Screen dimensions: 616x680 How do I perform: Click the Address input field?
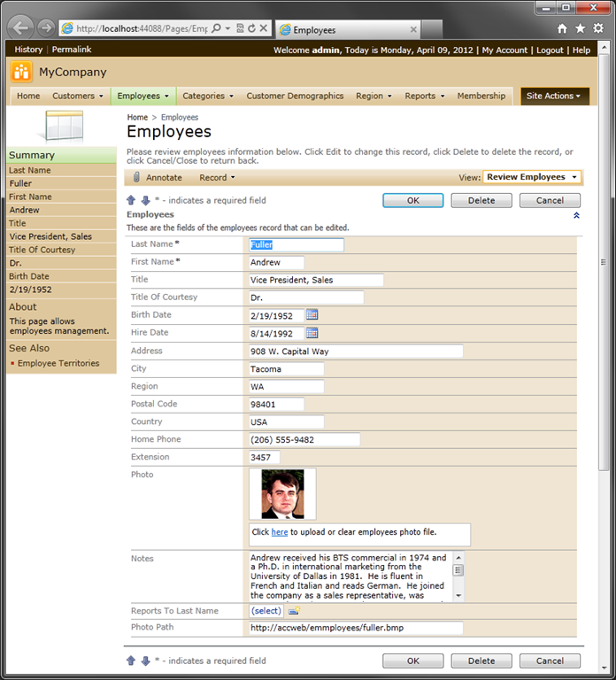pos(356,352)
